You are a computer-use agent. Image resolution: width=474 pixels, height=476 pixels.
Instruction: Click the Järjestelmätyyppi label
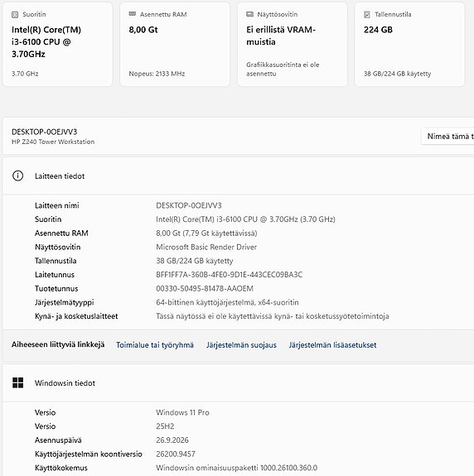pos(64,302)
